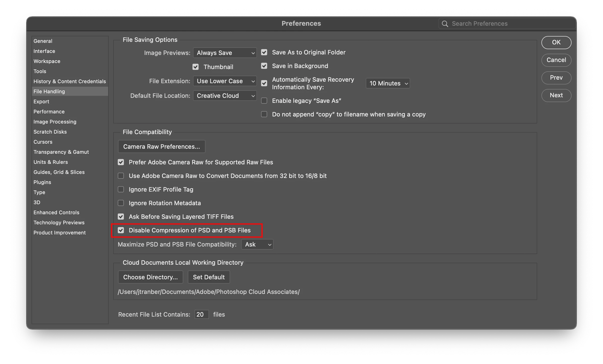Enable Ignore EXIF Profile Tag checkbox
Screen dimensions: 603x364
[x=121, y=189]
